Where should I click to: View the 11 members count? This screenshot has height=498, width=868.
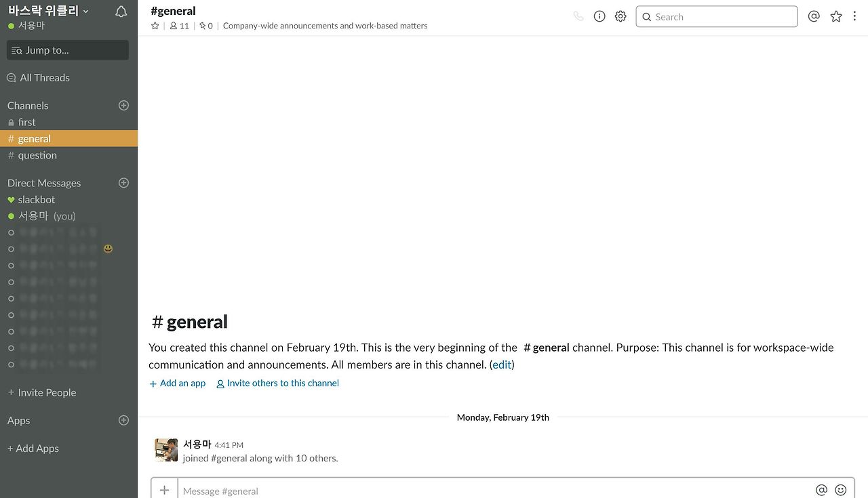pyautogui.click(x=180, y=26)
